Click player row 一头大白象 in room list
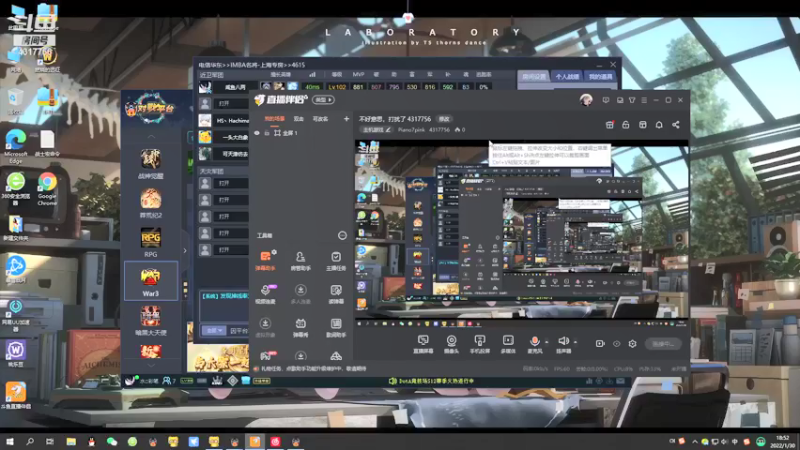 [224, 137]
